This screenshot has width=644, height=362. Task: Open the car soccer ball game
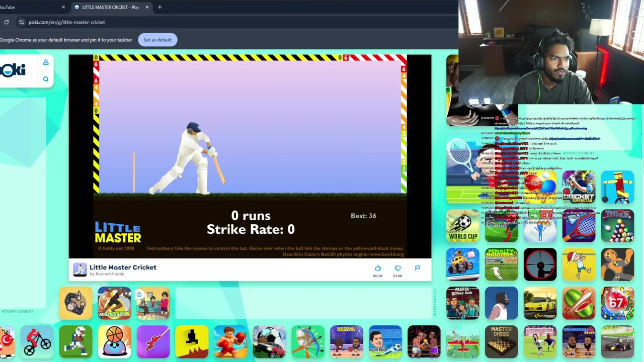point(269,342)
